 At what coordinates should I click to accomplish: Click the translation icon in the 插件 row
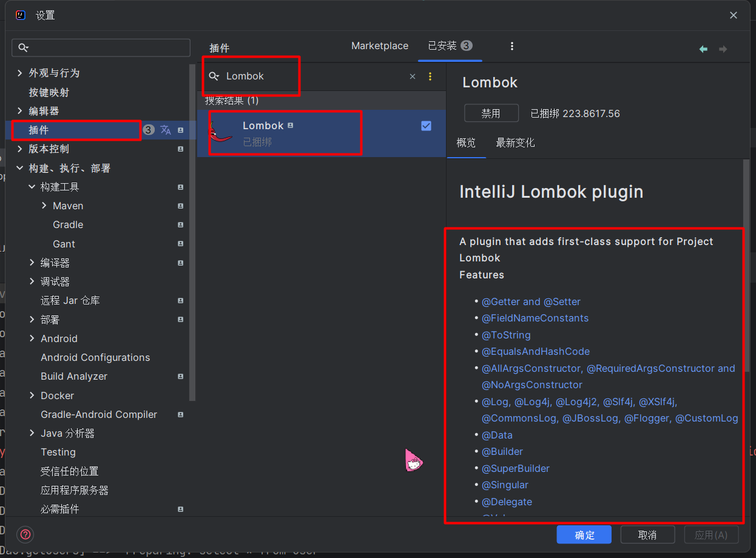coord(166,130)
